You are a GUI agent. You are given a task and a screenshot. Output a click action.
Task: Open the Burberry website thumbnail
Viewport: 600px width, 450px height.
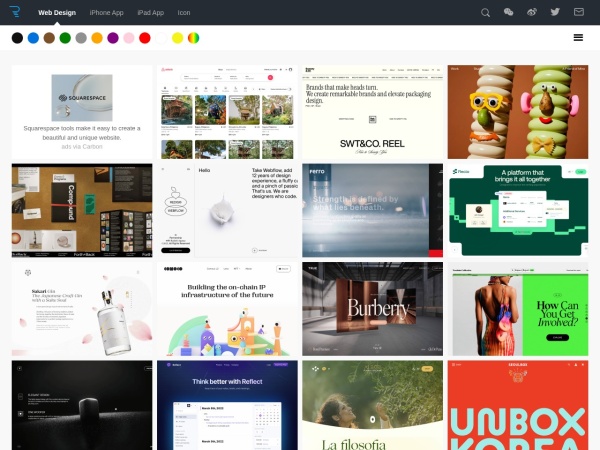click(372, 309)
